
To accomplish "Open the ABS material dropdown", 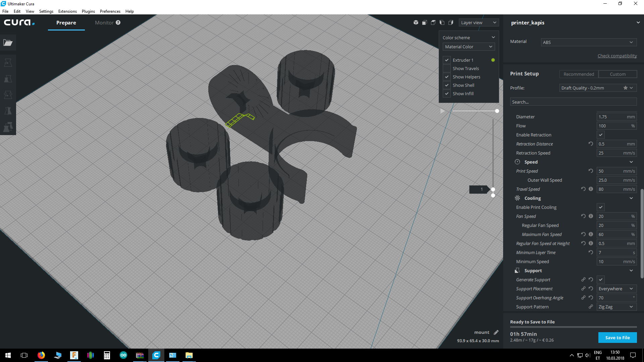I will click(x=589, y=42).
